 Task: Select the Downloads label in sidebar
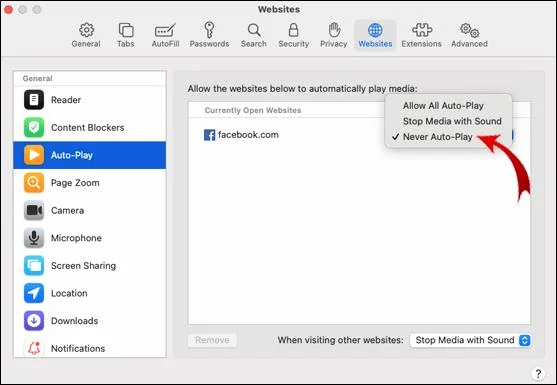tap(75, 321)
